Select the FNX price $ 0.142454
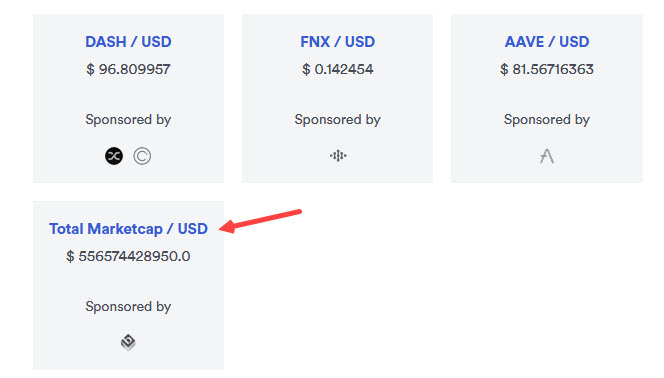 338,69
